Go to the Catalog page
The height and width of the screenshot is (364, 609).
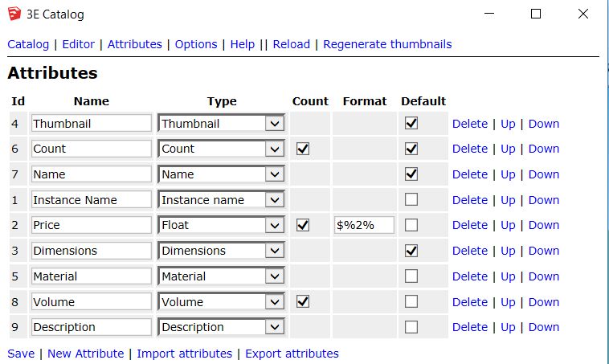click(x=28, y=44)
